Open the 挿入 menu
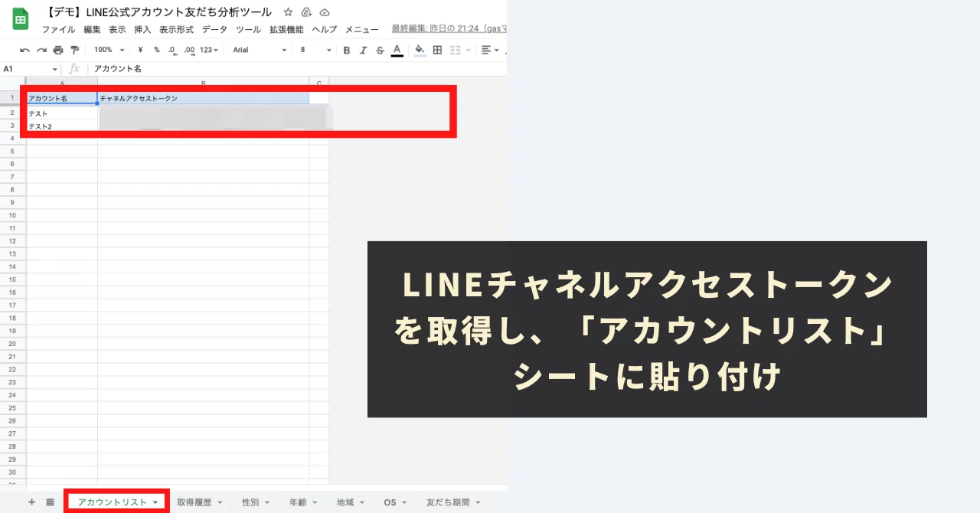 [142, 29]
